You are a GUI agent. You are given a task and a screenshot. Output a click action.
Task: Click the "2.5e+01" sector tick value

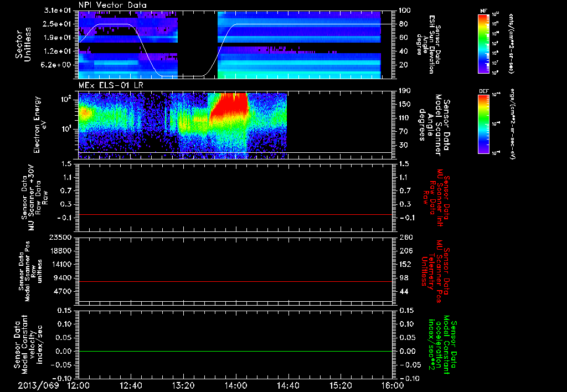pyautogui.click(x=58, y=24)
